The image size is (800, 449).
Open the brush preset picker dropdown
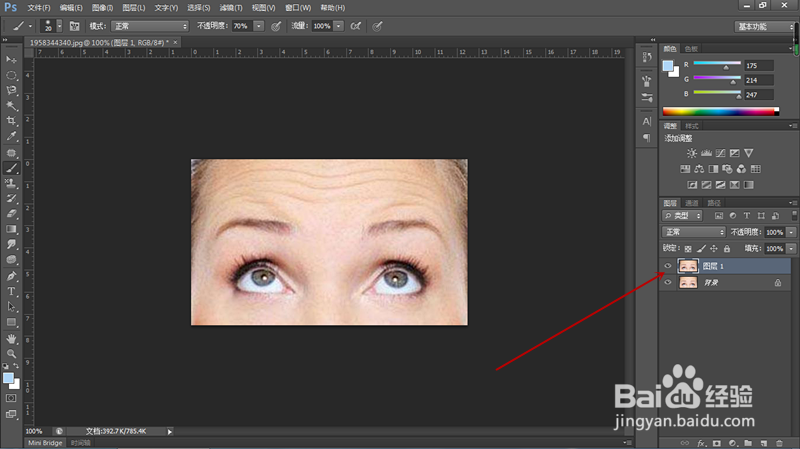click(59, 26)
